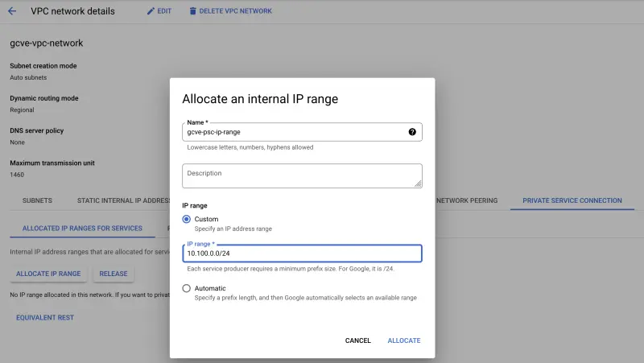Click 'Specify a prefix length' helper text
This screenshot has height=363, width=644.
(x=306, y=298)
